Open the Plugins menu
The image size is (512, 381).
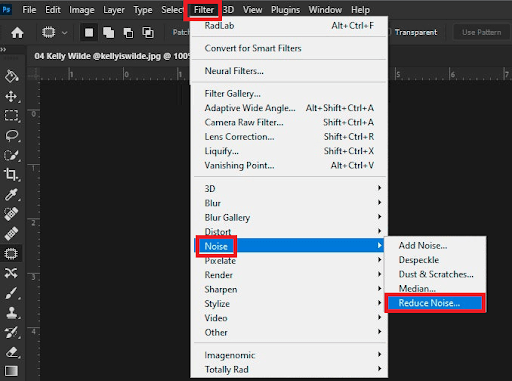pos(285,10)
